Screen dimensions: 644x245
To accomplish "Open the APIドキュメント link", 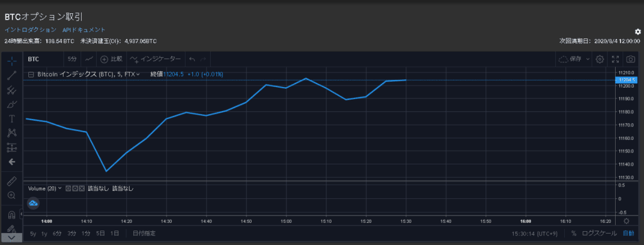I will (84, 30).
